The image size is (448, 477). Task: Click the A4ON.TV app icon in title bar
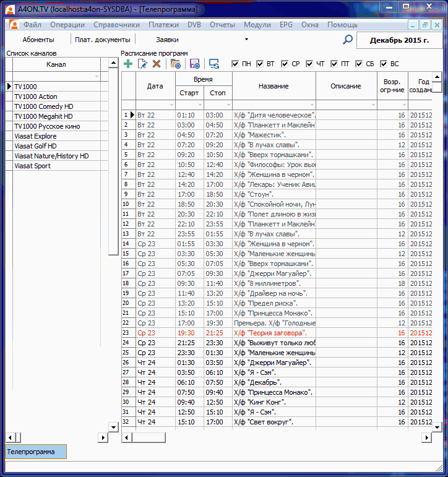point(9,9)
